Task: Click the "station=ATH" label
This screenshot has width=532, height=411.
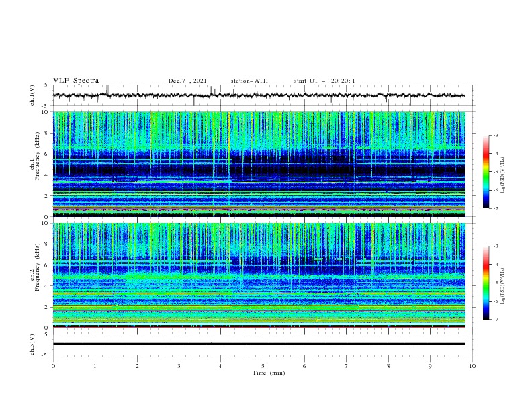Action: (249, 81)
